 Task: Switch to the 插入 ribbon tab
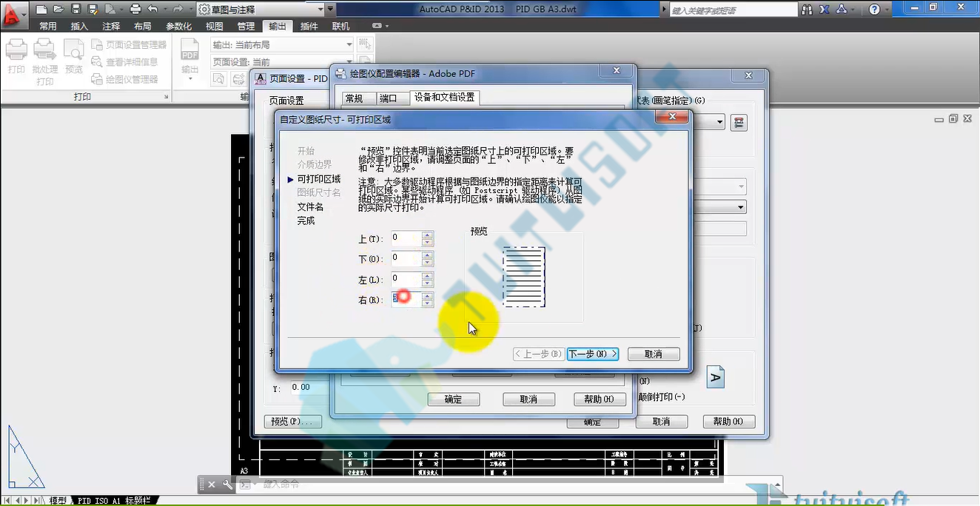79,26
